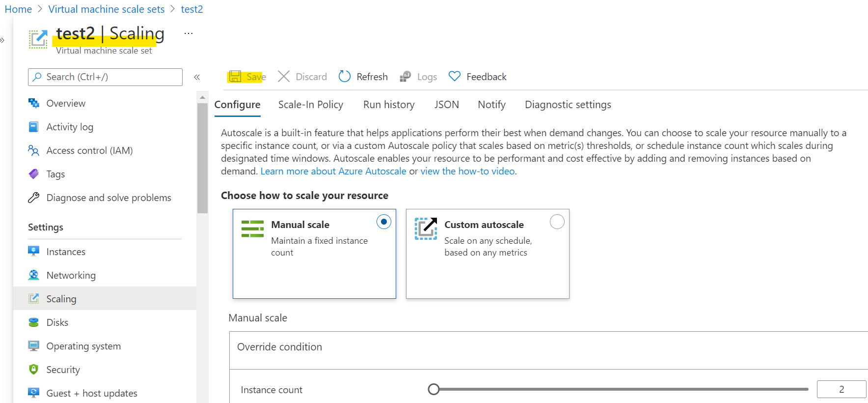
Task: Click the Logs button label
Action: point(427,77)
